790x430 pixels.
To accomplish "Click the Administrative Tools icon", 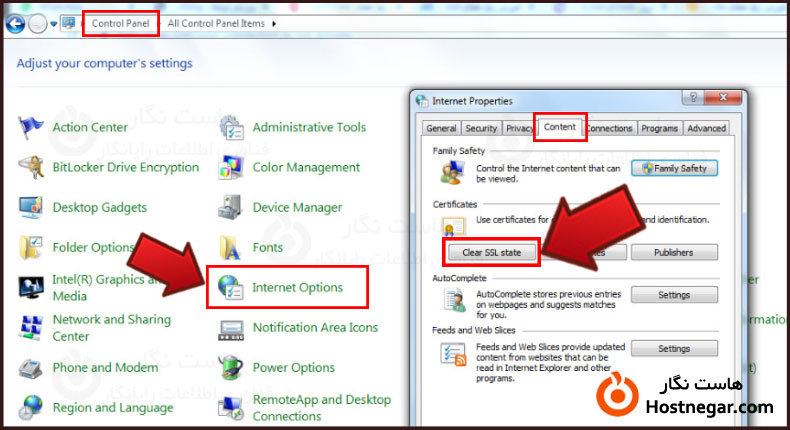I will (x=232, y=128).
